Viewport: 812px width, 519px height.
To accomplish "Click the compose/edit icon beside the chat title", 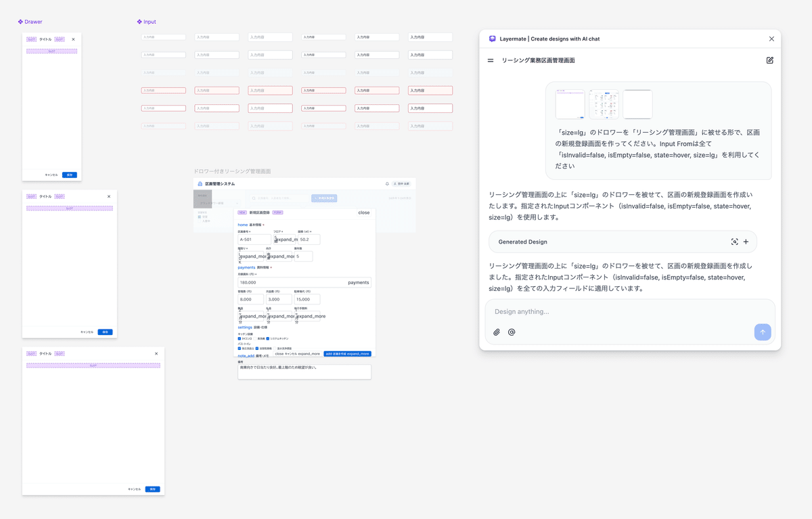I will point(769,60).
